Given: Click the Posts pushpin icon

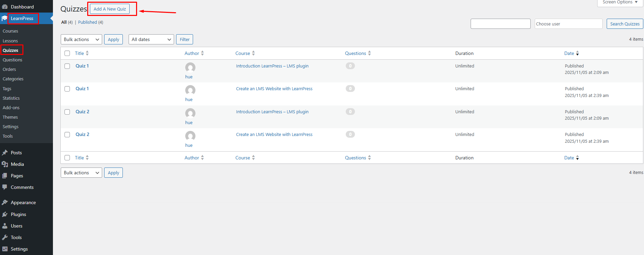Looking at the screenshot, I should coord(5,153).
